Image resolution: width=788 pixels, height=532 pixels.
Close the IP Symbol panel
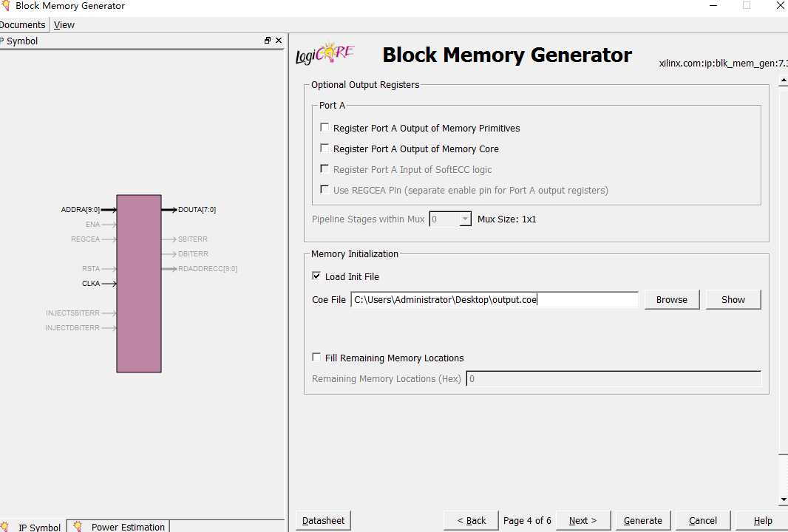click(x=279, y=40)
